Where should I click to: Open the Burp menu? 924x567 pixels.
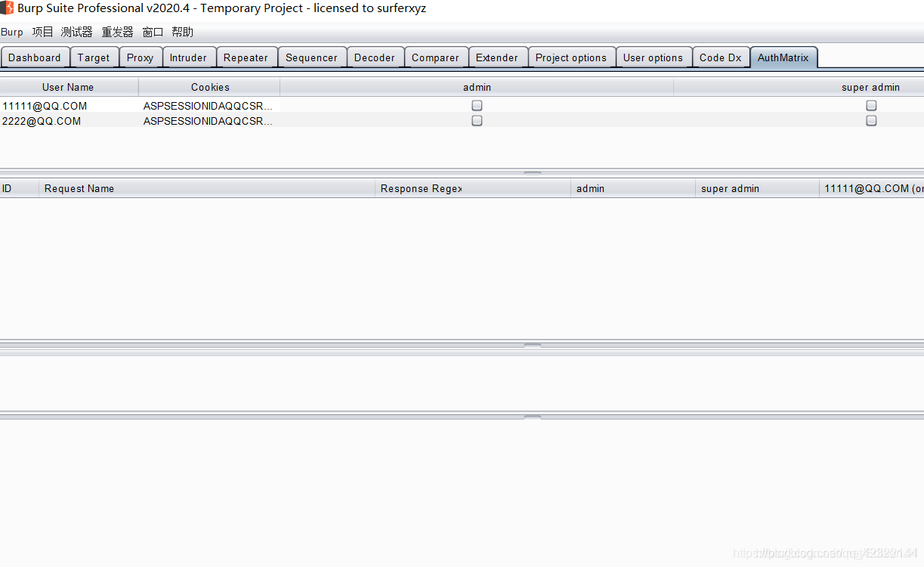pyautogui.click(x=12, y=32)
